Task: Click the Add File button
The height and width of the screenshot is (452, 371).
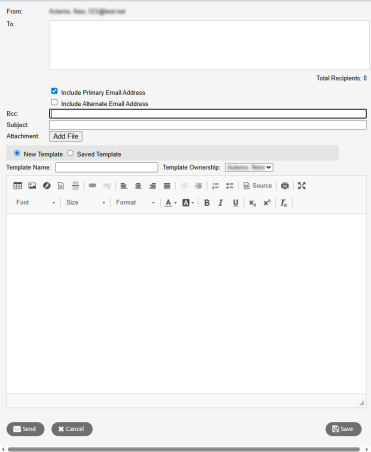Action: (x=66, y=136)
